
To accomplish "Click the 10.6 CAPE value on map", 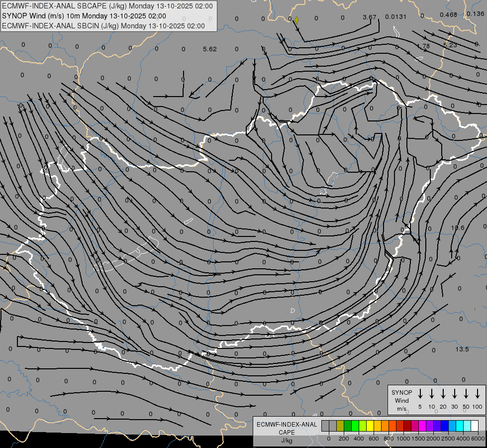I will (458, 228).
